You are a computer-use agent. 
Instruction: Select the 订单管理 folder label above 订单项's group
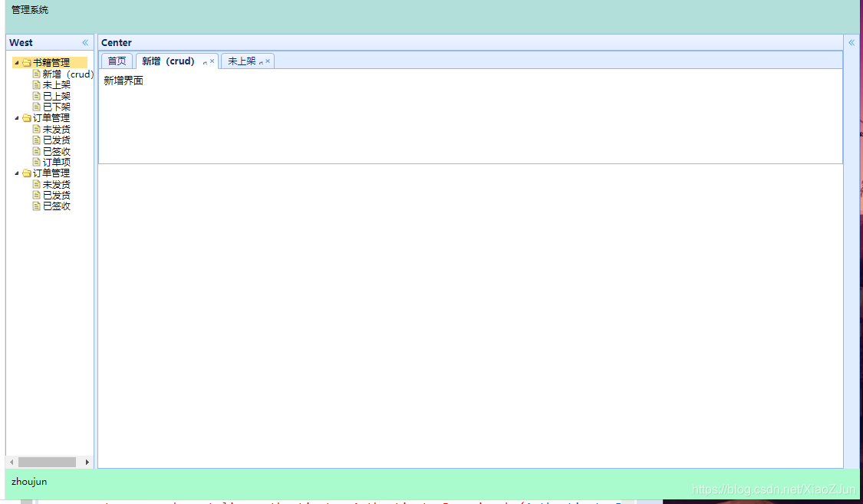click(x=51, y=117)
